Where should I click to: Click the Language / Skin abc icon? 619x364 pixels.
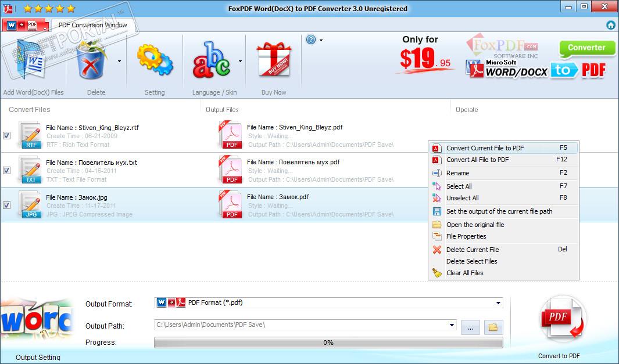[212, 59]
